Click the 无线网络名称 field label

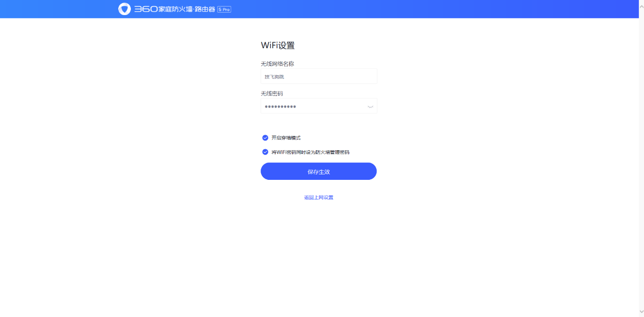(277, 64)
